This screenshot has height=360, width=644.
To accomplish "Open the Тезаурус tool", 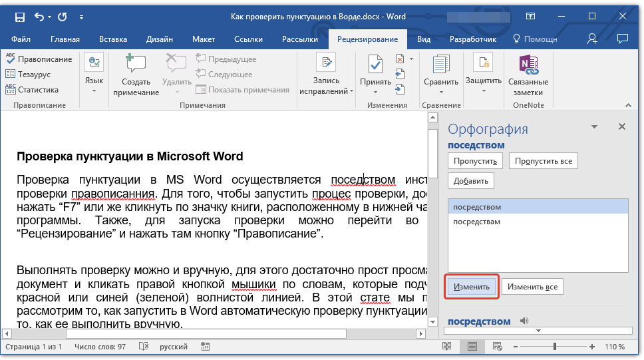I will pyautogui.click(x=11, y=75).
